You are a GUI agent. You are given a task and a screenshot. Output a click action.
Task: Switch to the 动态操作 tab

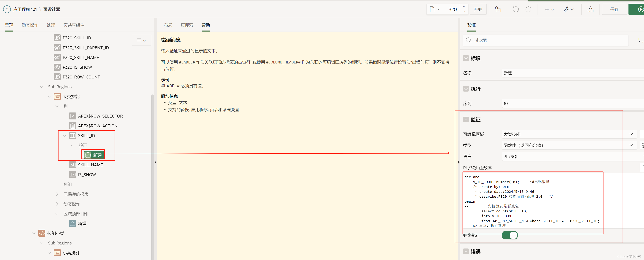[30, 25]
